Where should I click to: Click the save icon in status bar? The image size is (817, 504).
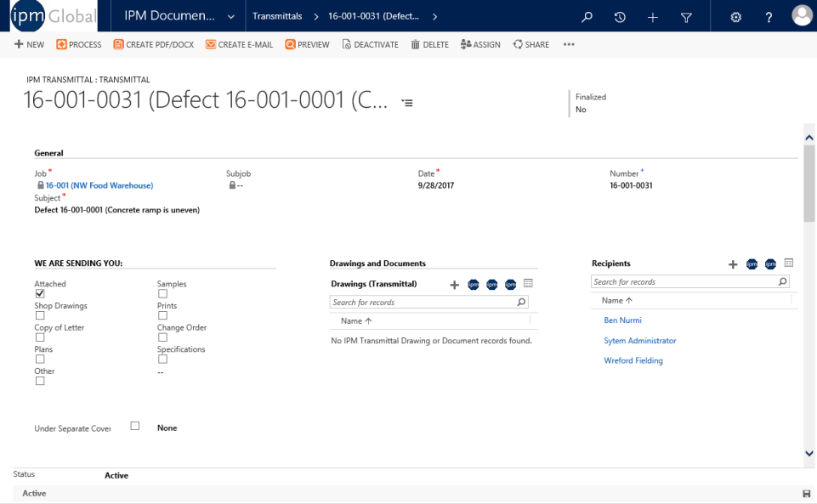point(807,494)
